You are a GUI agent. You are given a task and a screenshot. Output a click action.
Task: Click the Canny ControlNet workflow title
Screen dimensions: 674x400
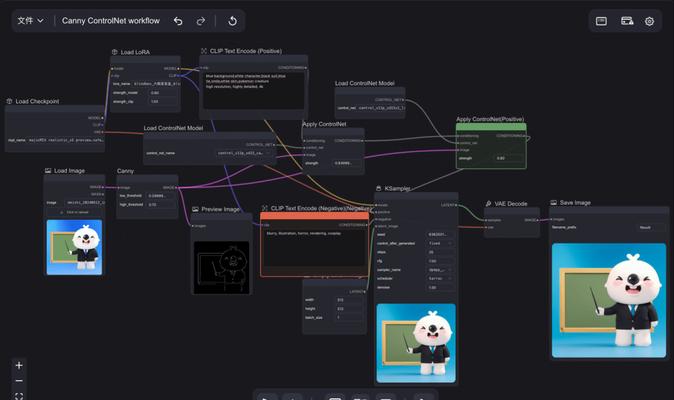(x=110, y=21)
